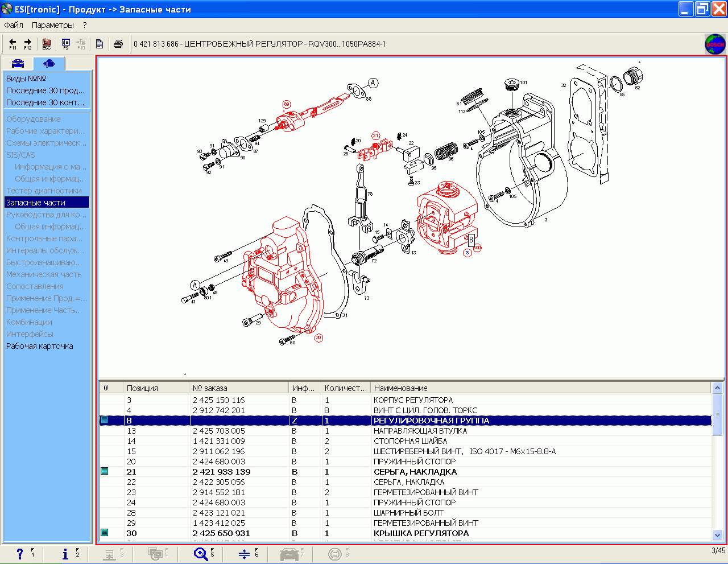
Task: Click callout 89 in diagram
Action: coord(287,104)
